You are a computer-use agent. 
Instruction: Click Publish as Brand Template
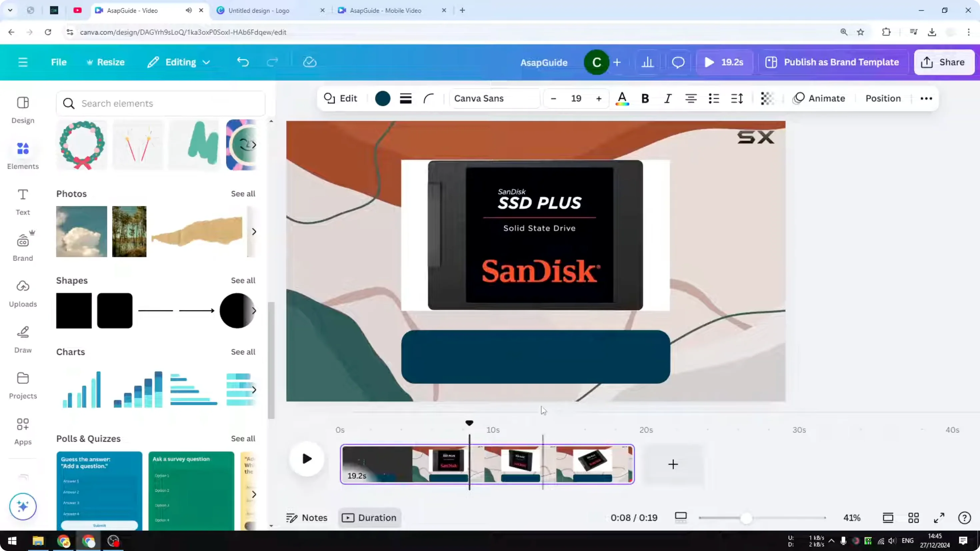832,62
